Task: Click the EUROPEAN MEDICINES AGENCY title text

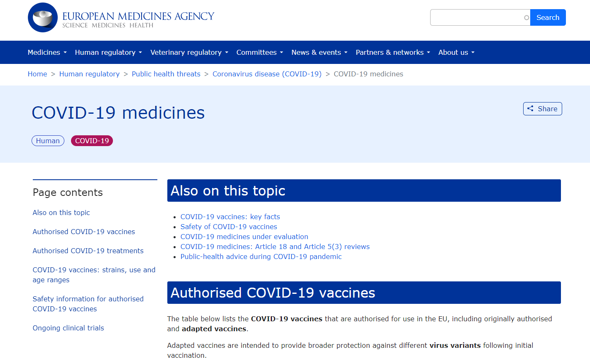Action: (x=138, y=16)
